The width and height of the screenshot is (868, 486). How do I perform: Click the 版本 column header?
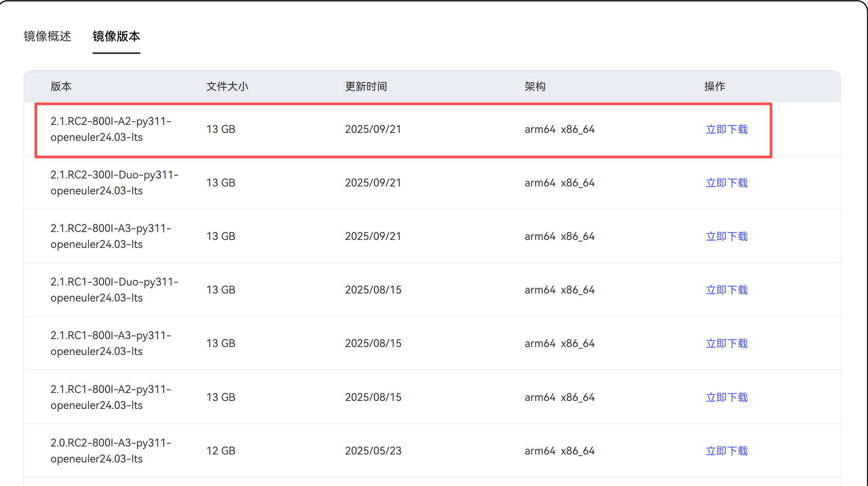point(61,87)
